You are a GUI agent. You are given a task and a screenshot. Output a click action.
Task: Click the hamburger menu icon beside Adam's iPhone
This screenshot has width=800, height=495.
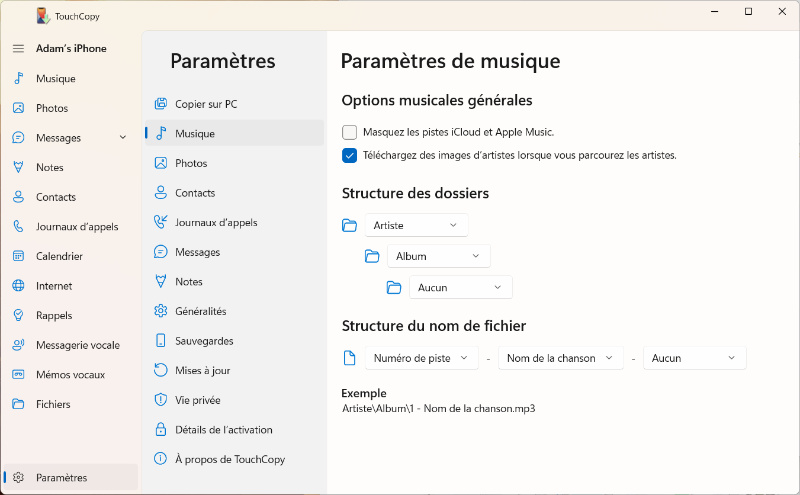click(x=18, y=49)
